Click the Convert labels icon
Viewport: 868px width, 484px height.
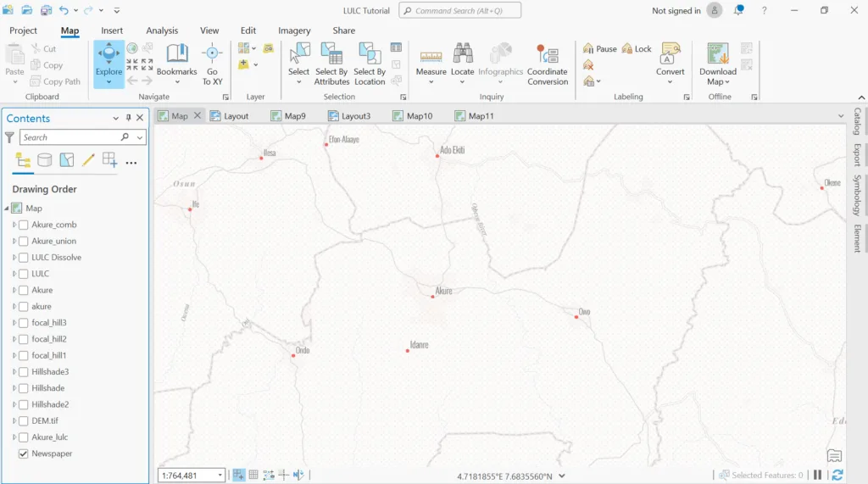click(x=670, y=63)
